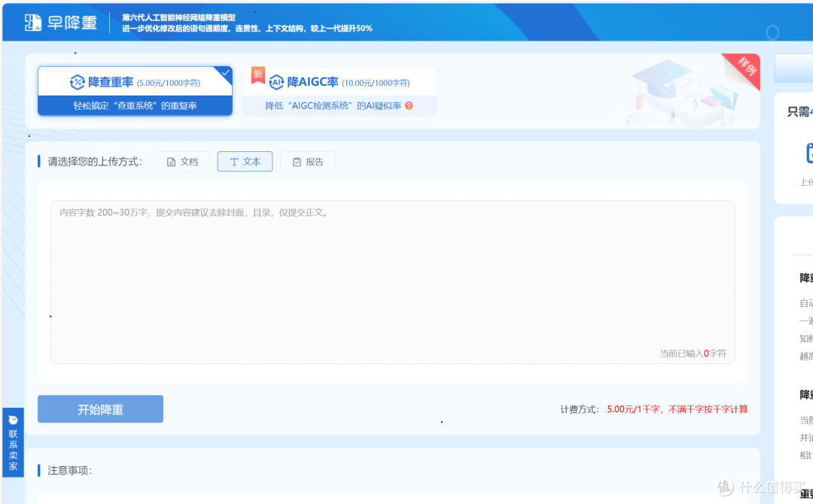Click the 早降重 logo icon

(x=32, y=23)
